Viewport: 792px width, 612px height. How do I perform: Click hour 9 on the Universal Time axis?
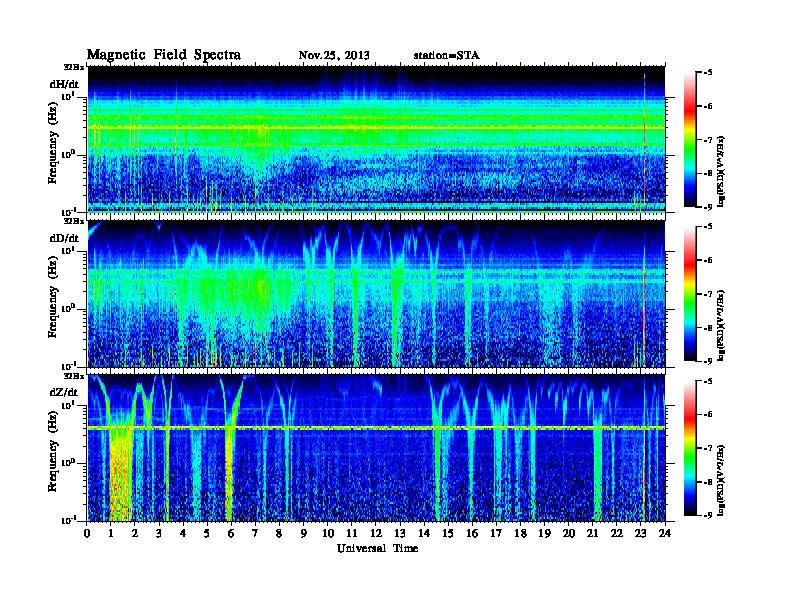[x=304, y=533]
